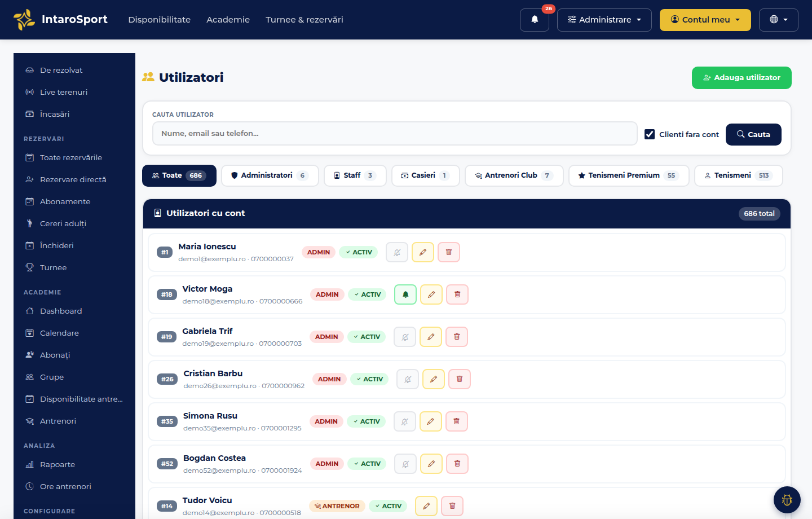Expand the Administrare dropdown menu
The image size is (812, 519).
(x=604, y=20)
